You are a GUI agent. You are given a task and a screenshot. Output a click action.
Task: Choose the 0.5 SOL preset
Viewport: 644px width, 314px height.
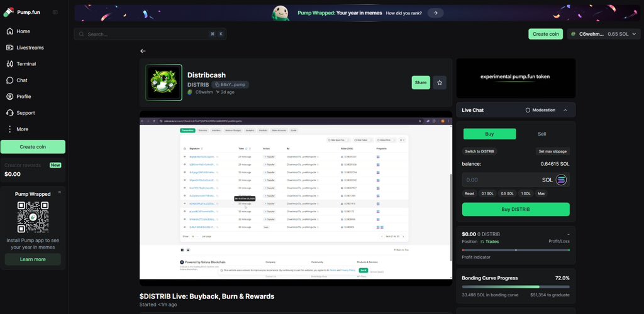coord(508,193)
